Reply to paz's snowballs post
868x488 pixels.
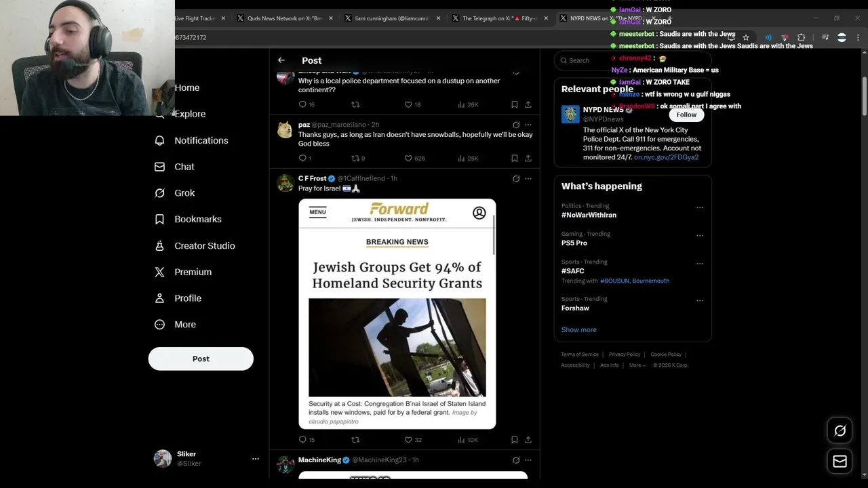tap(302, 158)
